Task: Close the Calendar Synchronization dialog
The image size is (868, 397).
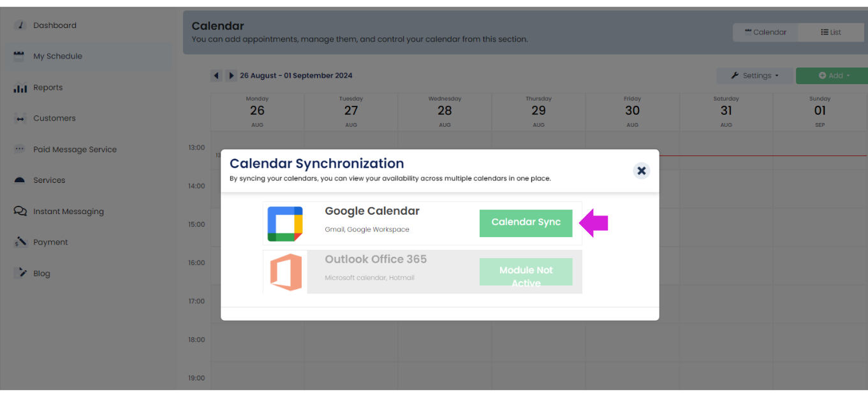Action: click(642, 170)
